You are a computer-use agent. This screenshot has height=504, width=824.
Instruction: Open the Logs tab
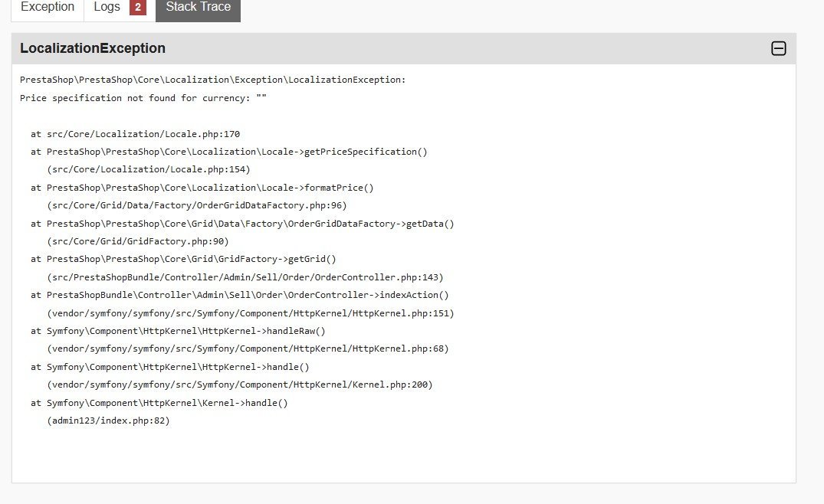pos(120,8)
